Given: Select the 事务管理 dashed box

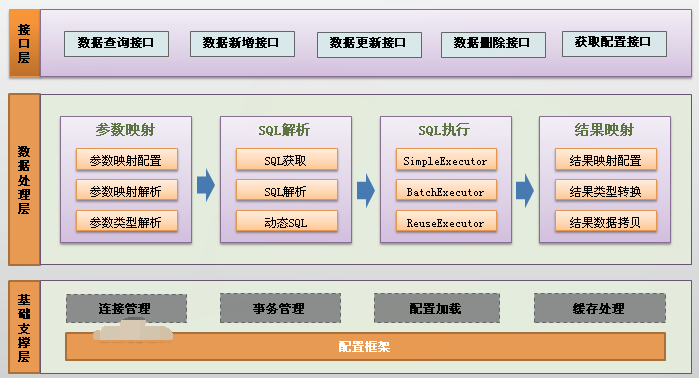Looking at the screenshot, I should [280, 308].
